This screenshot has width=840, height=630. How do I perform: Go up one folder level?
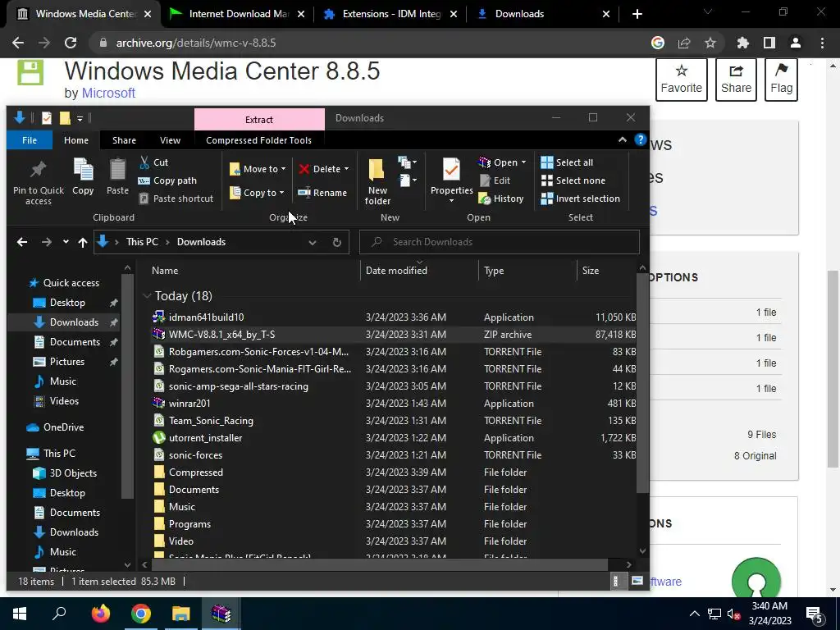(x=83, y=242)
